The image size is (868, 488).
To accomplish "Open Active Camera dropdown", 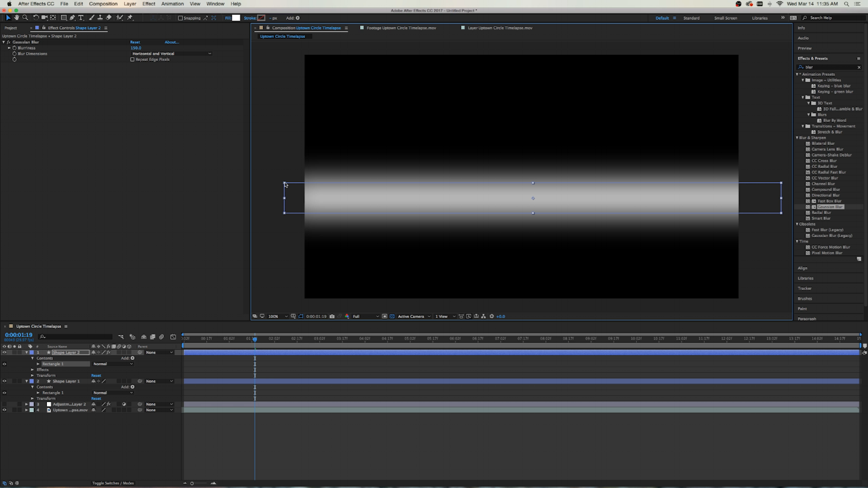I will point(414,316).
